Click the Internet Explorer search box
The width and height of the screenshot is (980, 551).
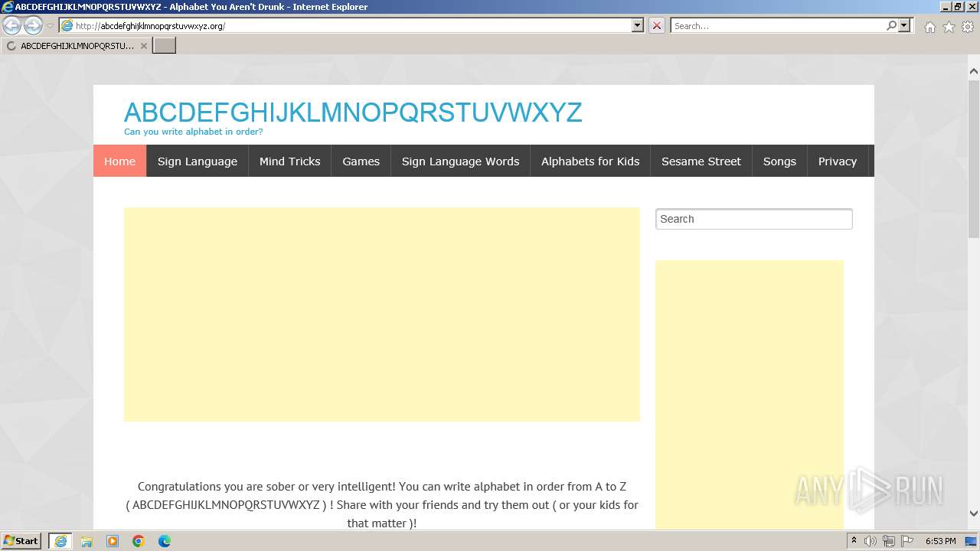tap(778, 25)
